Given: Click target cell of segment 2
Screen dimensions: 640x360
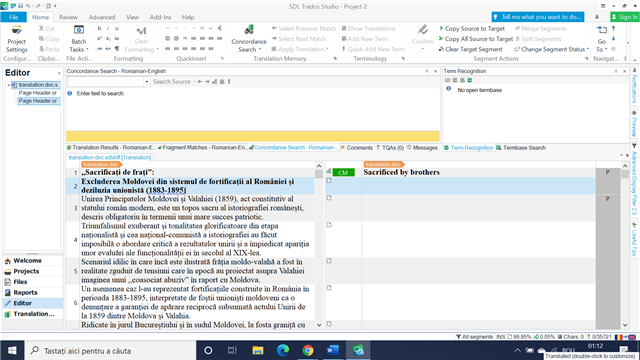Looking at the screenshot, I should pyautogui.click(x=478, y=186).
